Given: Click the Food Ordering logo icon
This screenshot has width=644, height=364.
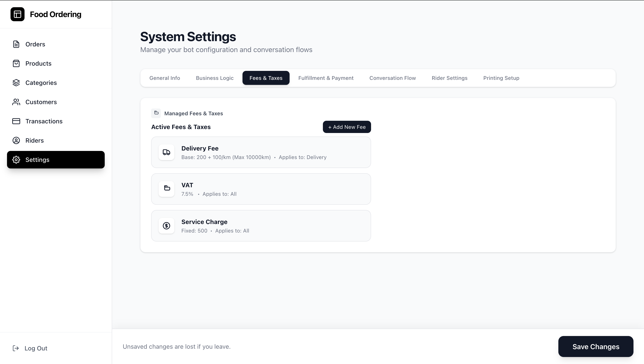Looking at the screenshot, I should [18, 14].
